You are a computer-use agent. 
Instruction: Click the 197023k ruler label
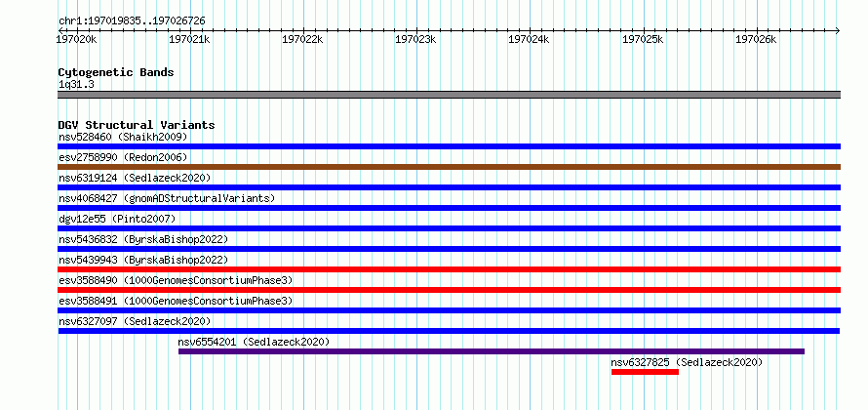click(x=416, y=39)
